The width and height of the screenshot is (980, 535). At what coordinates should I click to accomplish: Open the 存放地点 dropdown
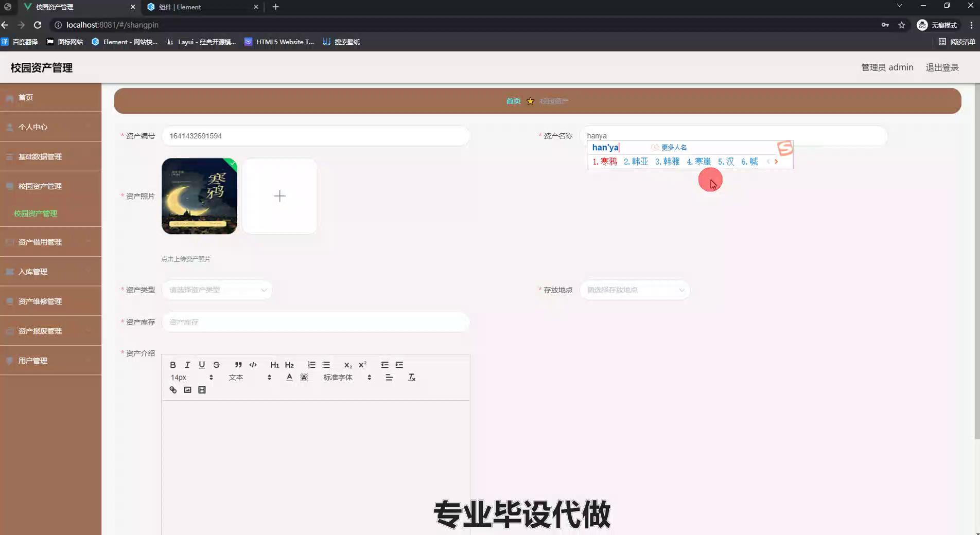pyautogui.click(x=635, y=290)
